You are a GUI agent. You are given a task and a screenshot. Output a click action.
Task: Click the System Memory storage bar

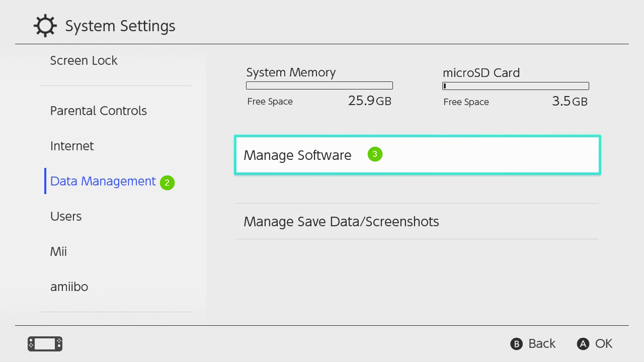click(319, 85)
